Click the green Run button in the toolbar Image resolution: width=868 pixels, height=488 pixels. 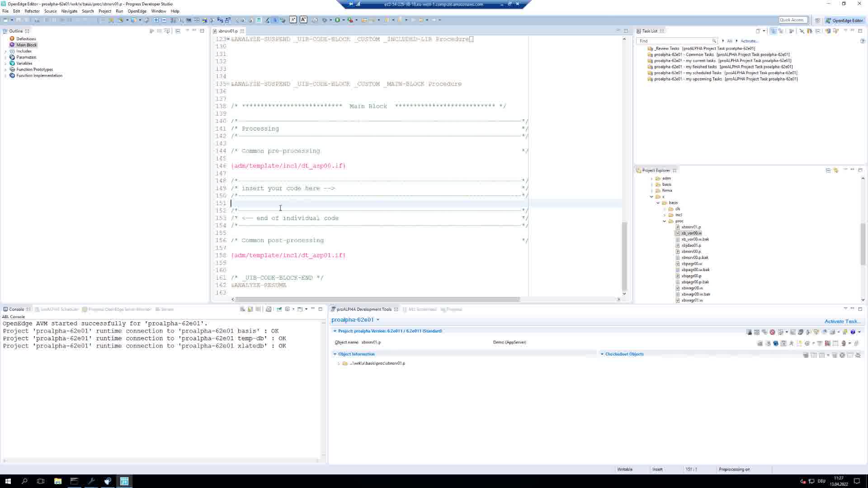[x=337, y=20]
